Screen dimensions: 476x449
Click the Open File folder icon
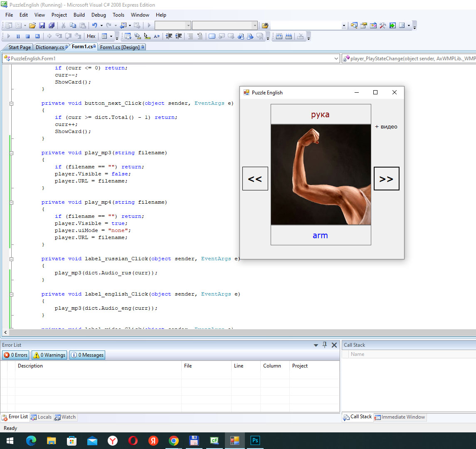point(32,25)
